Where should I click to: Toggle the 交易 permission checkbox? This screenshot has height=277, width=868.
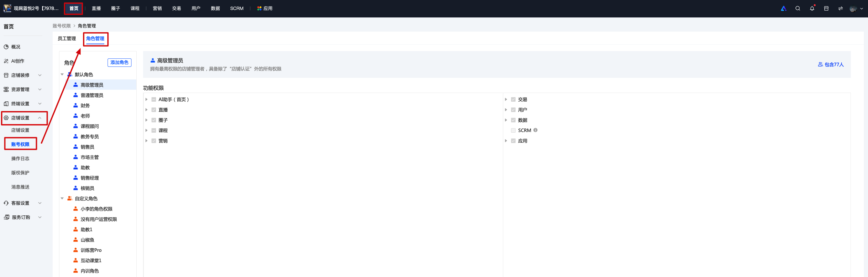(513, 100)
